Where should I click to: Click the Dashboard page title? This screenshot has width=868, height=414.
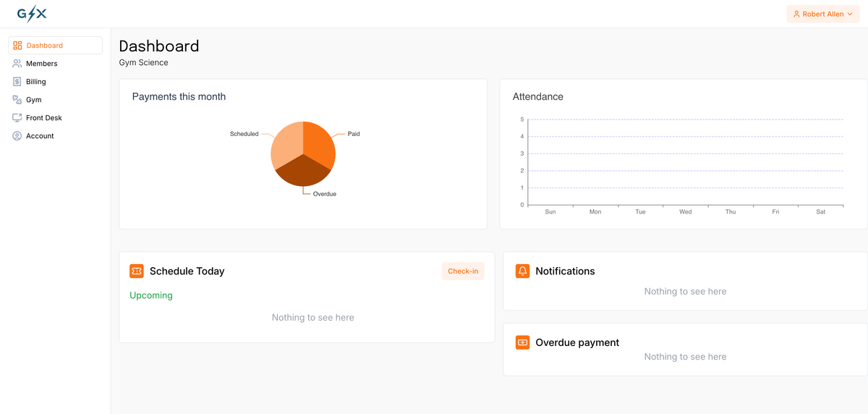click(x=159, y=46)
